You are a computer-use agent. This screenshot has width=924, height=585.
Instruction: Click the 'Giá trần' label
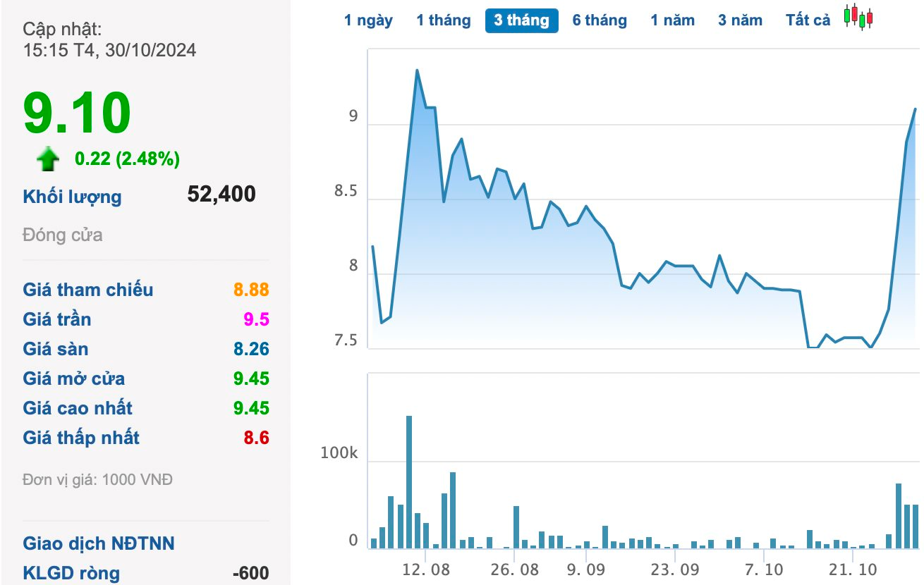(56, 319)
